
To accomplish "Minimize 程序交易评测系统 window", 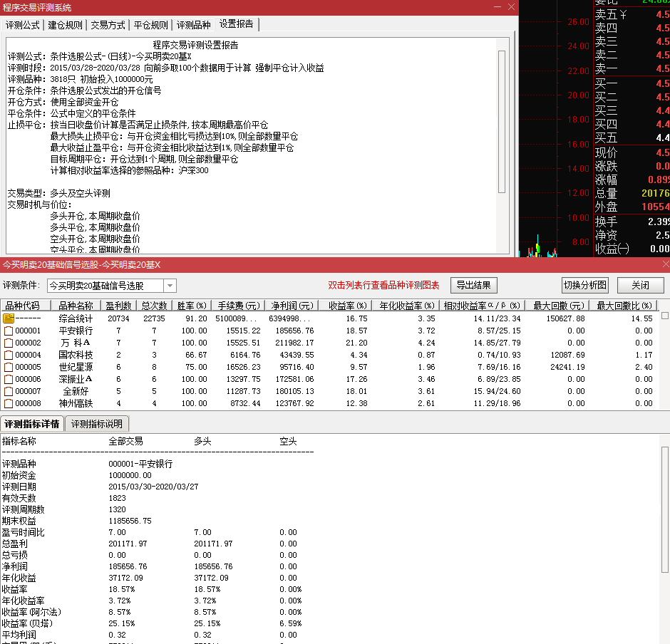I will 498,7.
